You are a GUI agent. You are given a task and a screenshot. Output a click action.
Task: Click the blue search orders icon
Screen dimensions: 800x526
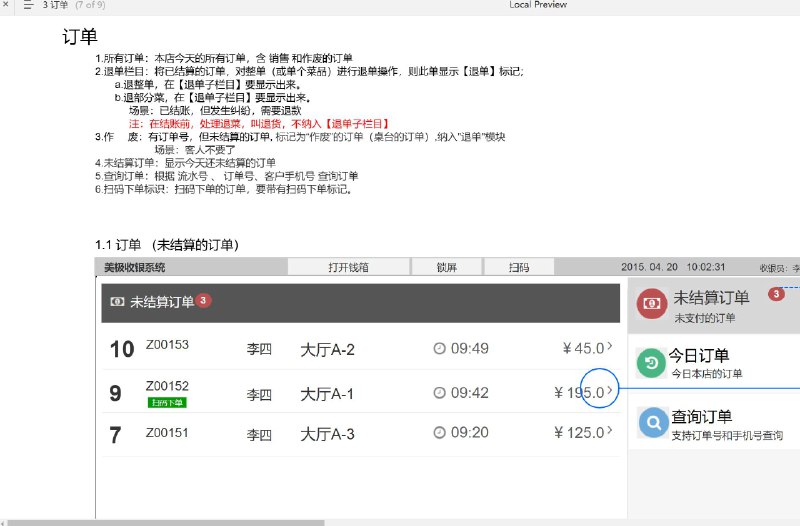click(653, 422)
